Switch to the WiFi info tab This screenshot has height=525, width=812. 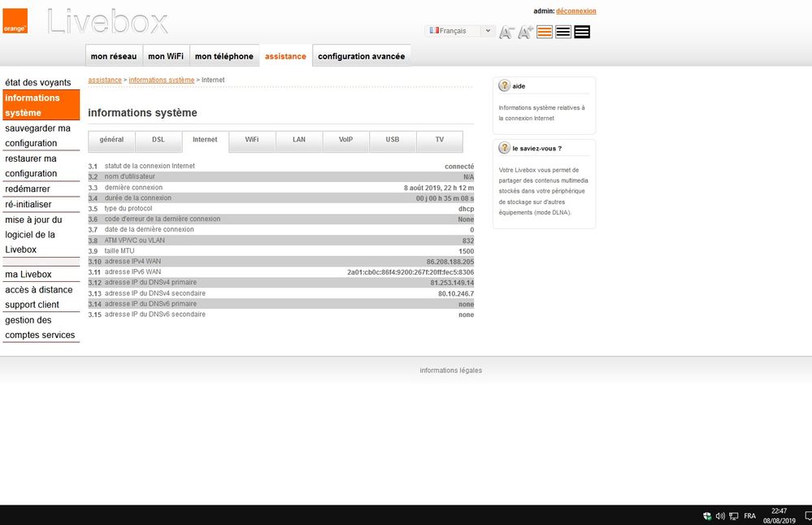pyautogui.click(x=252, y=140)
